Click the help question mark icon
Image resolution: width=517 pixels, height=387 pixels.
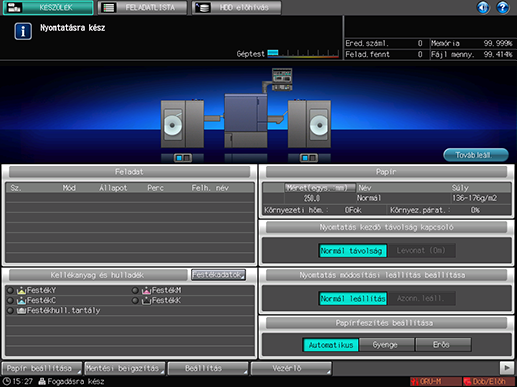[x=502, y=7]
